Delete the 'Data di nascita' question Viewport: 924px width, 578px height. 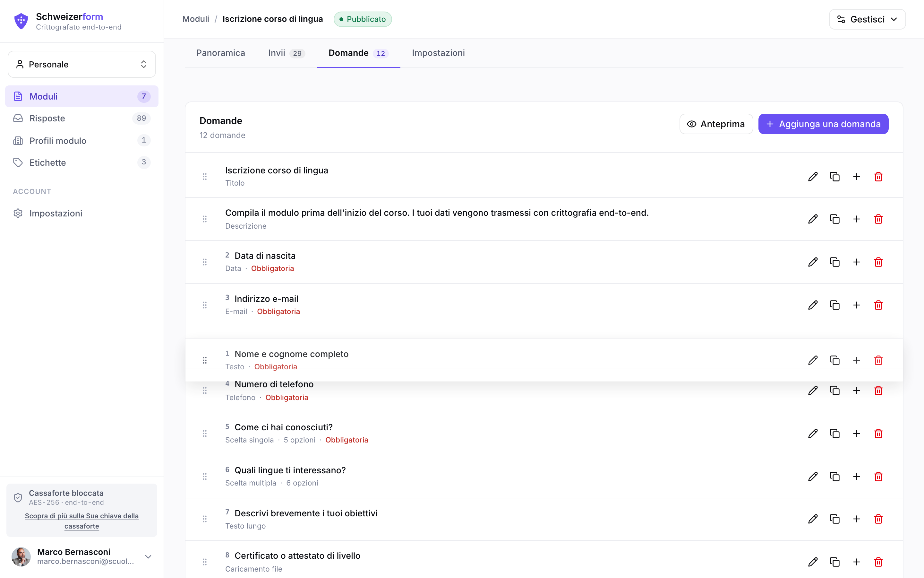(x=878, y=262)
